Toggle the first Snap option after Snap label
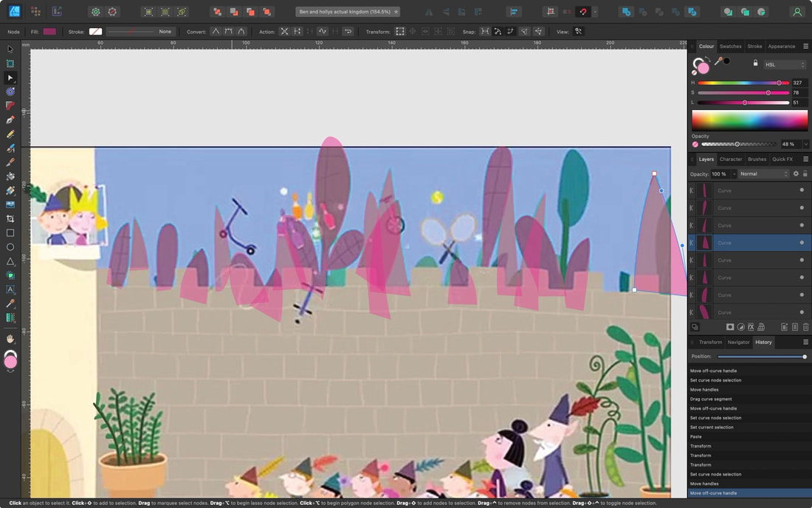Screen dimensions: 812x508 pos(485,32)
